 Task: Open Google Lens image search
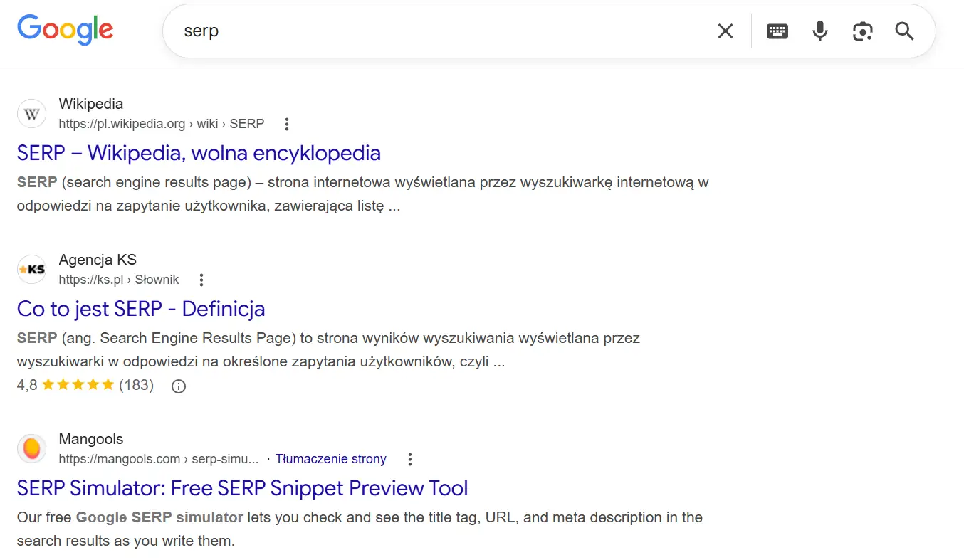tap(862, 31)
